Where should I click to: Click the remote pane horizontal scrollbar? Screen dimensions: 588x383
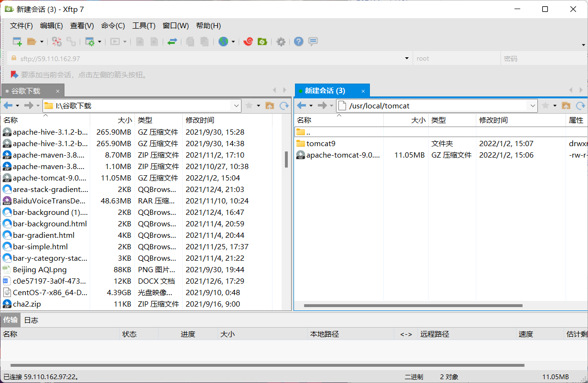(x=413, y=306)
